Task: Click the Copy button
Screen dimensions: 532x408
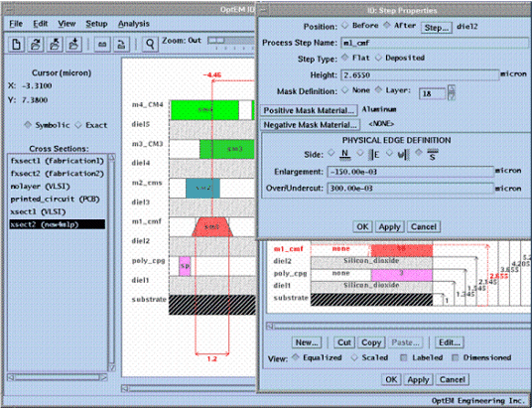Action: point(371,342)
